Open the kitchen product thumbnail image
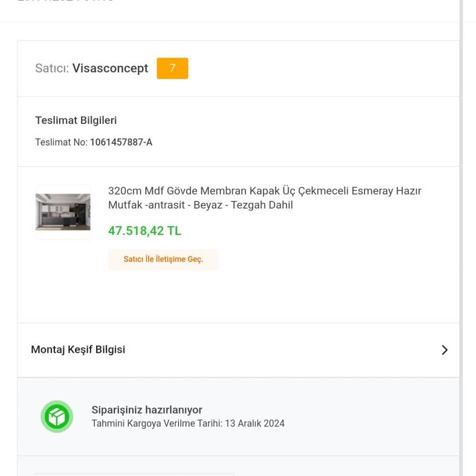Screen dimensions: 476x476 (63, 212)
